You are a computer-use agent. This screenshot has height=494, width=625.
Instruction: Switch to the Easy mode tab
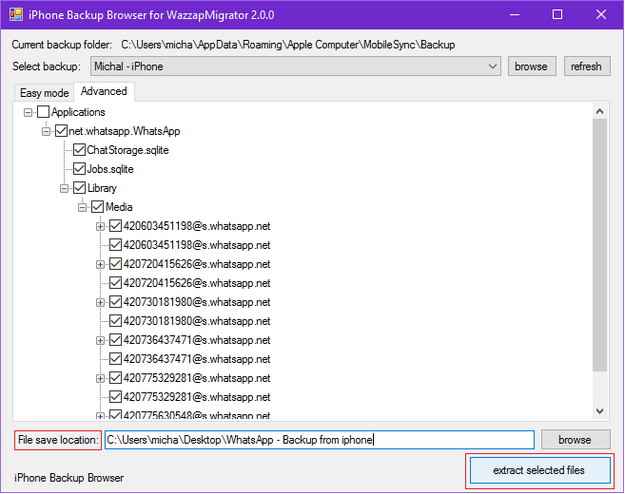pos(44,93)
